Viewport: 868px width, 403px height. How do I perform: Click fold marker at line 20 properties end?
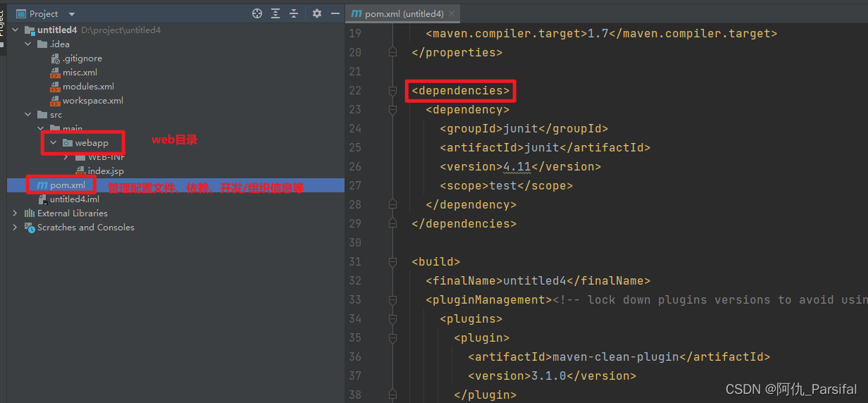(393, 52)
